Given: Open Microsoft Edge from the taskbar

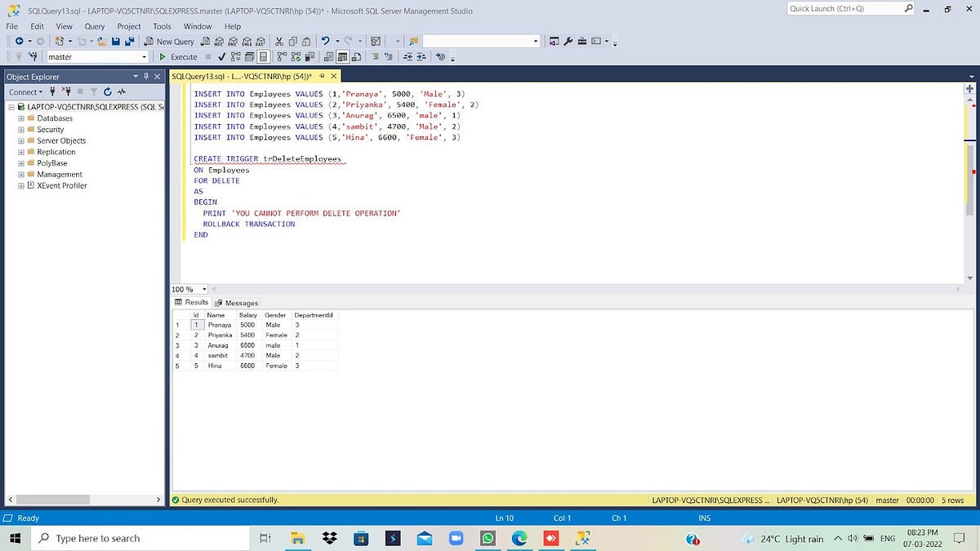Looking at the screenshot, I should 520,538.
